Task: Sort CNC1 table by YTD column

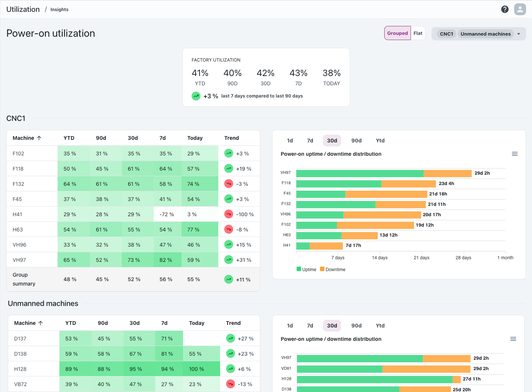Action: point(69,138)
